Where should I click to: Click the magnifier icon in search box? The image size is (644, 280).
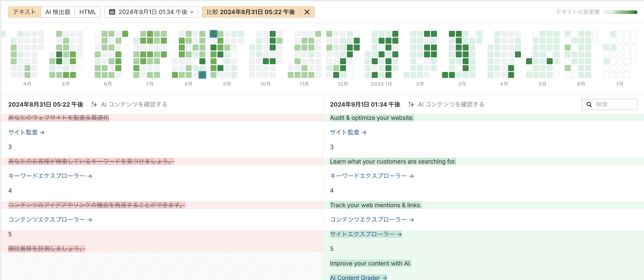tap(589, 104)
